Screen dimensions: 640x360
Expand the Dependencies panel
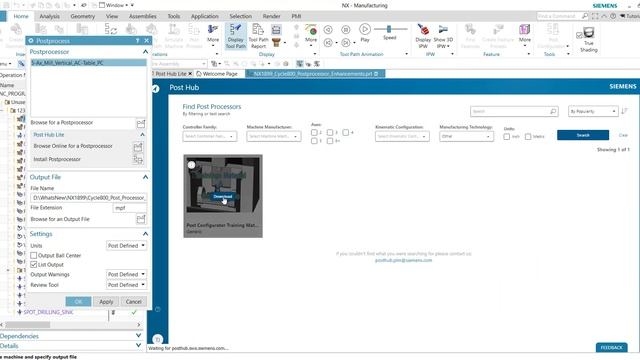click(138, 336)
